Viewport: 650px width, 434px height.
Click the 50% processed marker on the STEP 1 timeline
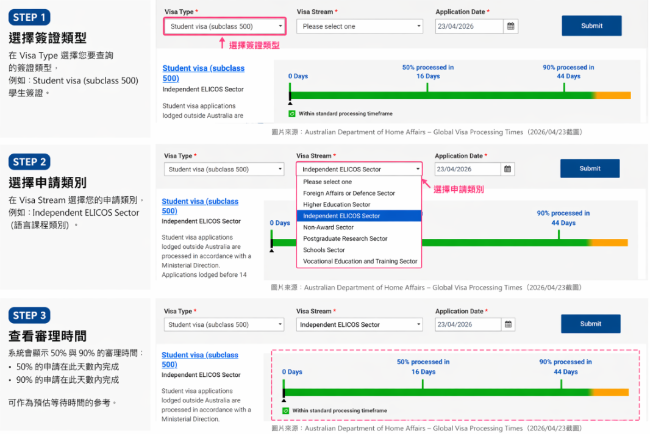tap(427, 88)
